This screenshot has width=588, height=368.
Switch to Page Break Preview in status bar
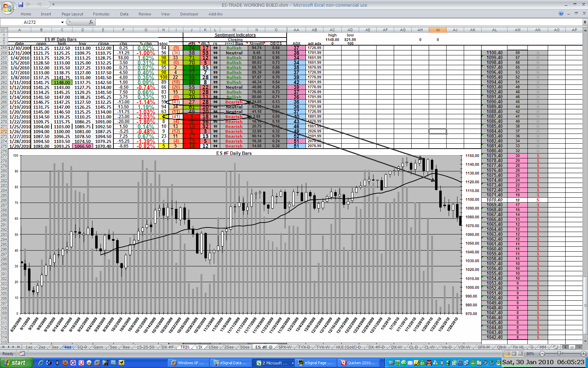(521, 354)
